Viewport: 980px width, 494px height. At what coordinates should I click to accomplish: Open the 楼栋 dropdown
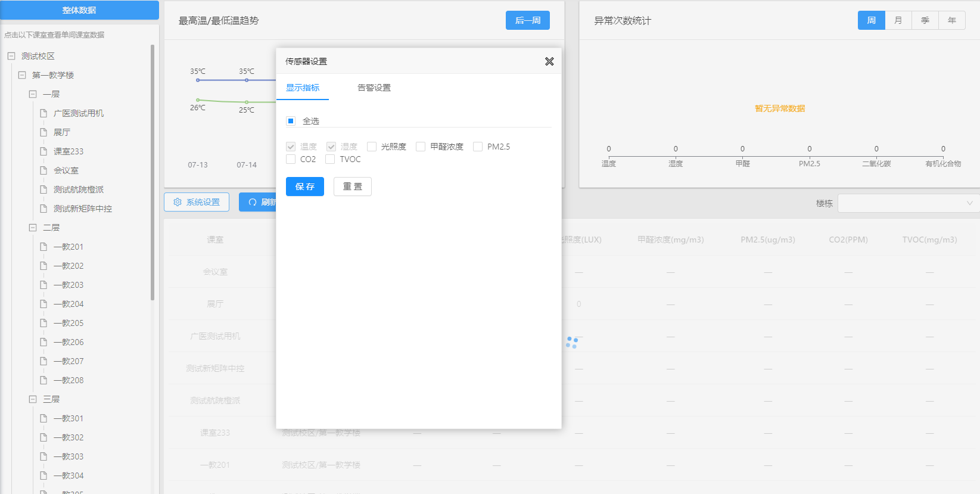tap(909, 203)
